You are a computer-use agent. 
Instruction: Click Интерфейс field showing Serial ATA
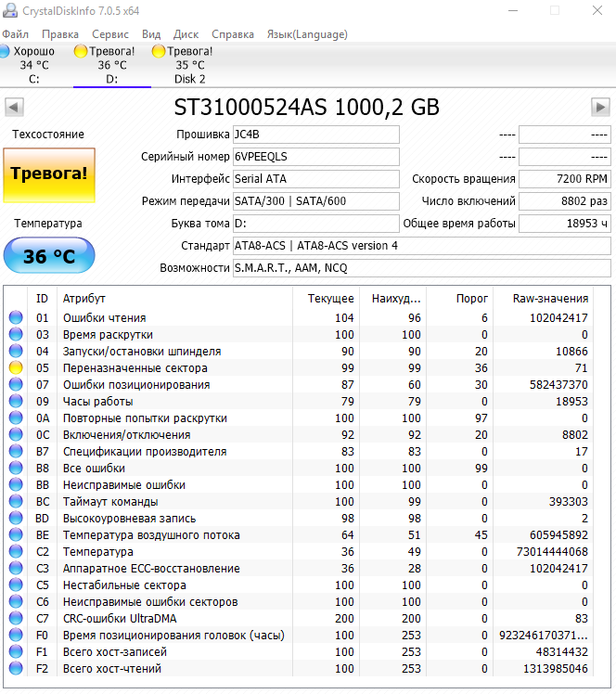[316, 179]
